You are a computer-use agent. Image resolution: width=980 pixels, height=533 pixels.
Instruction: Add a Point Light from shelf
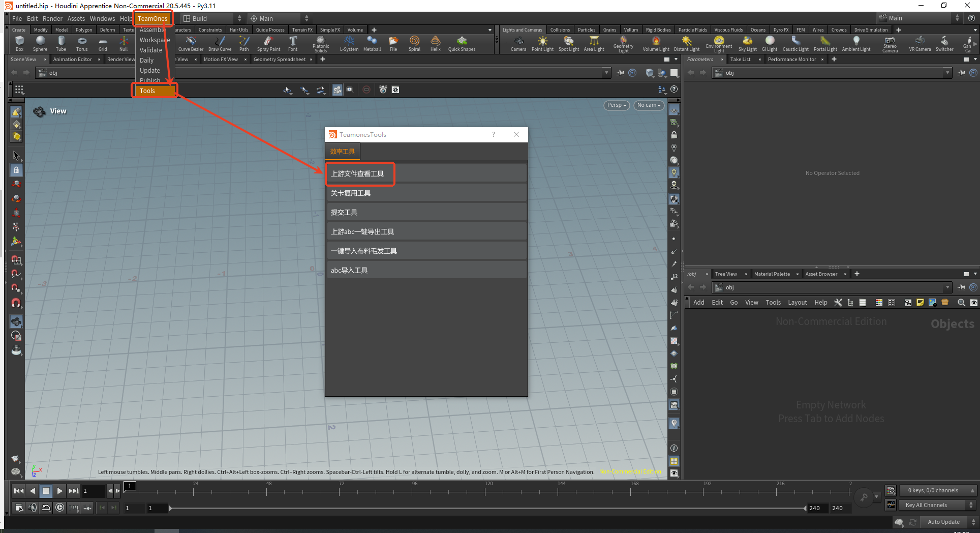click(542, 43)
